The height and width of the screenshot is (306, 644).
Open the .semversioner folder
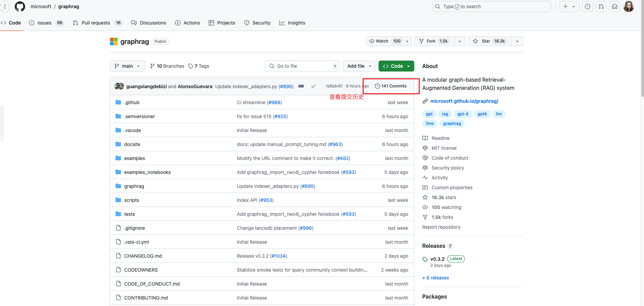(139, 116)
